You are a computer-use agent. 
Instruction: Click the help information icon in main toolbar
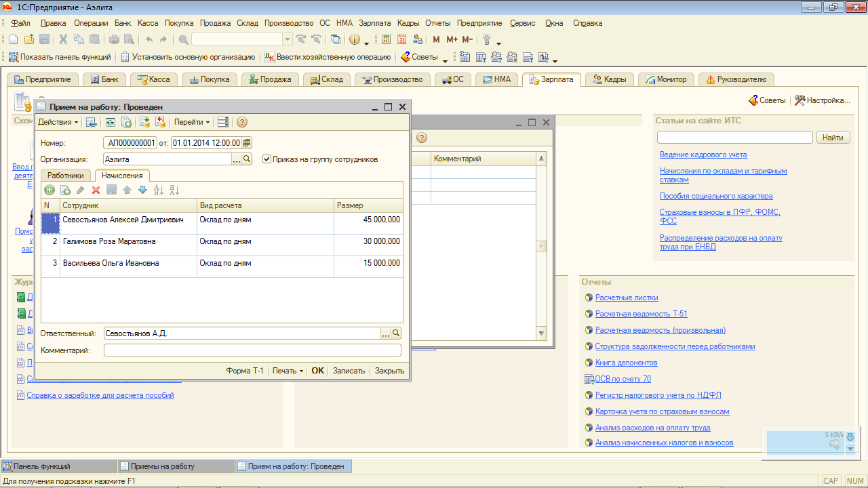pyautogui.click(x=354, y=39)
